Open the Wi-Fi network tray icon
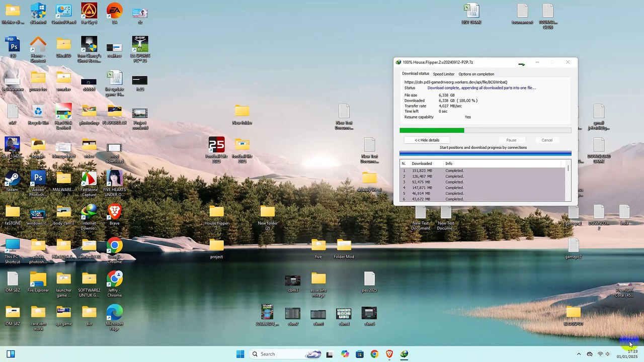The height and width of the screenshot is (362, 644). pos(600,354)
